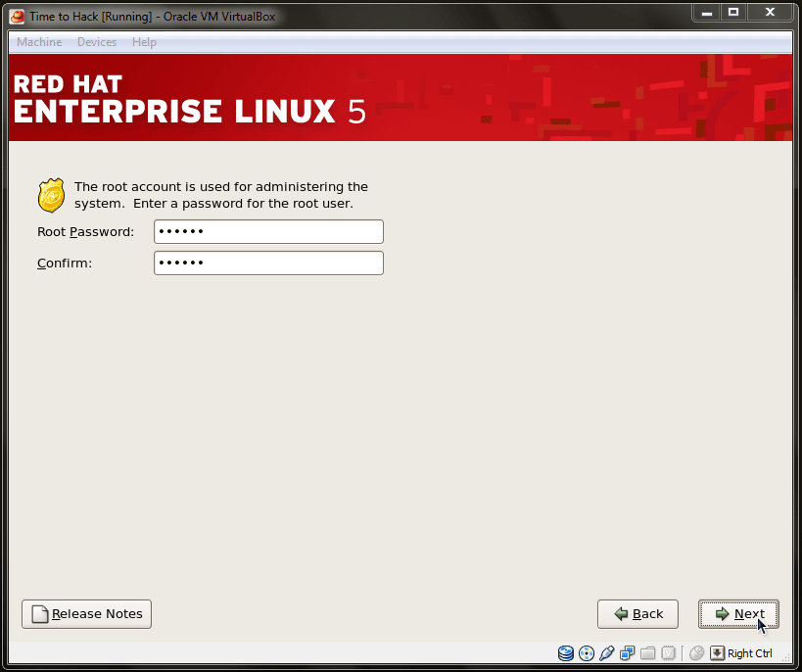
Task: Click the gold security badge icon
Action: (51, 195)
